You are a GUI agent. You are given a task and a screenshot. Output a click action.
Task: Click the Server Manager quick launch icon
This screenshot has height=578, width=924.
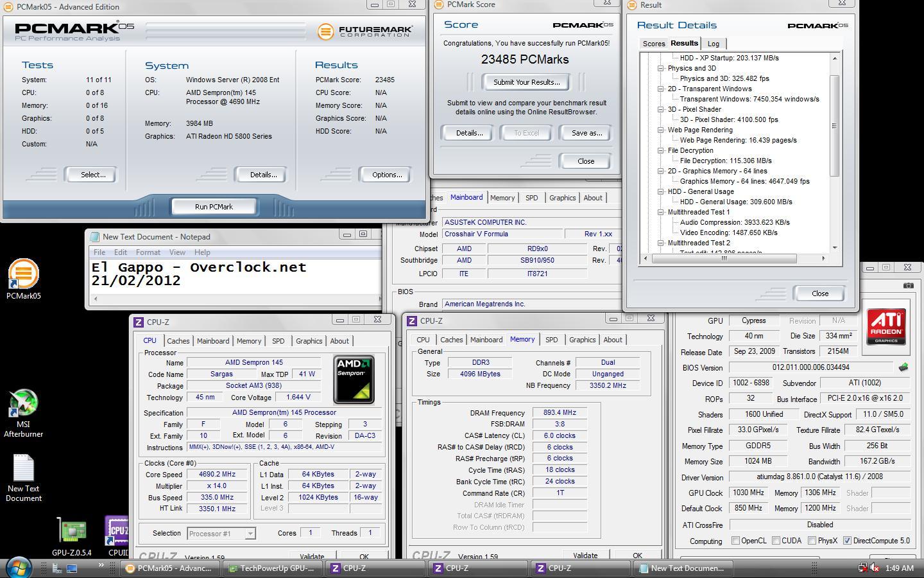click(x=57, y=568)
